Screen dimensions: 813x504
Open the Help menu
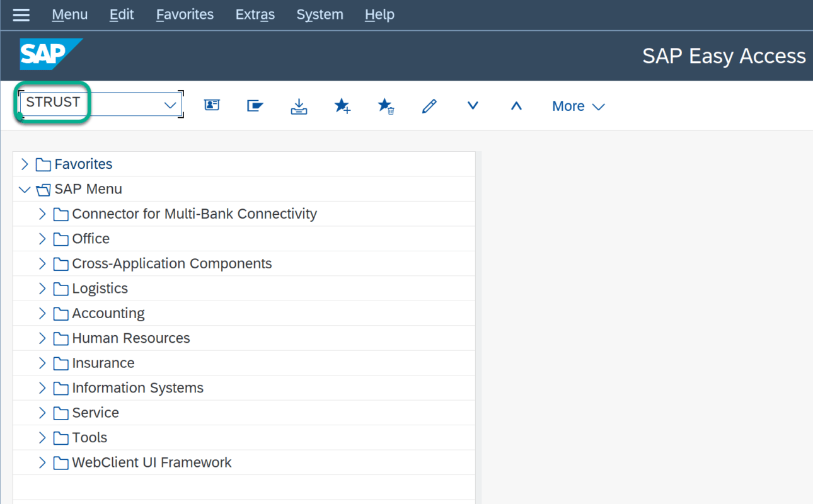pos(379,14)
